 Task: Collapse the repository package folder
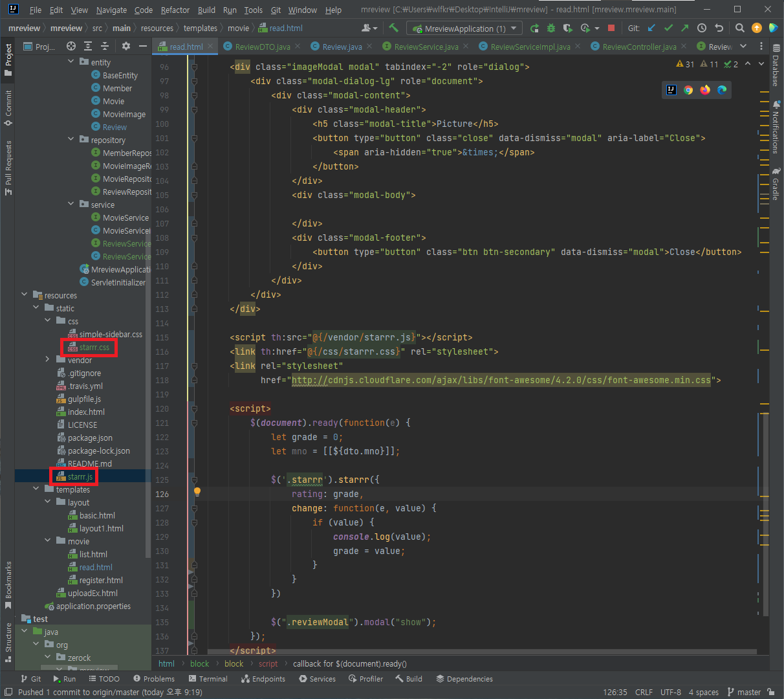coord(71,139)
